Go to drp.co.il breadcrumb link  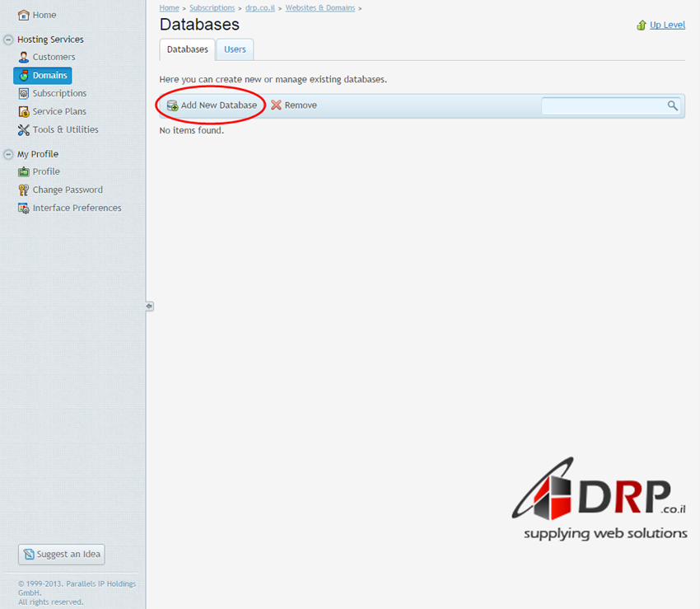coord(259,7)
